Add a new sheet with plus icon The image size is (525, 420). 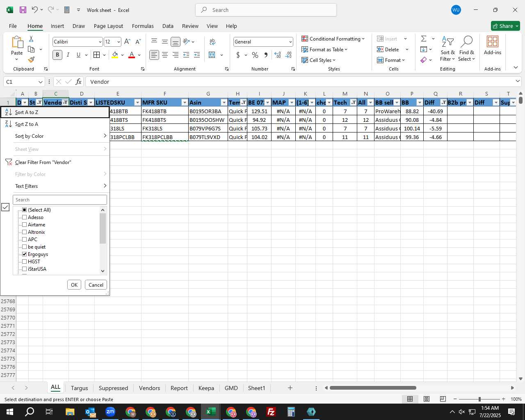290,388
